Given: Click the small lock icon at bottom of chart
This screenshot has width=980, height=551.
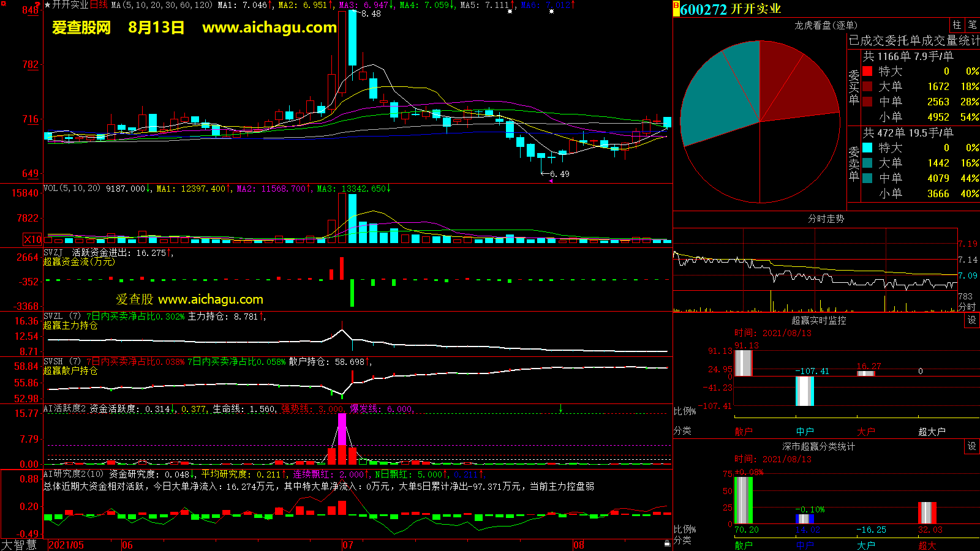Looking at the screenshot, I should (x=667, y=543).
